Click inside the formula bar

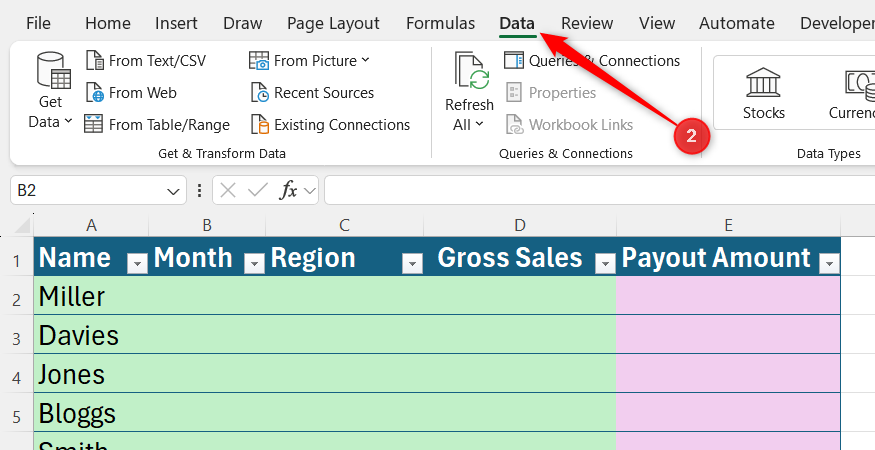599,190
